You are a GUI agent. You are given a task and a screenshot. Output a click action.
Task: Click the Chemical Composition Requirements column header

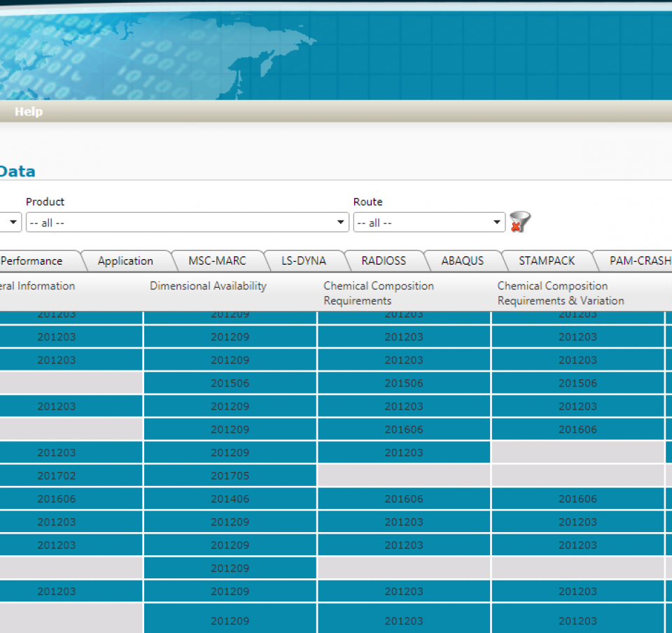coord(404,293)
